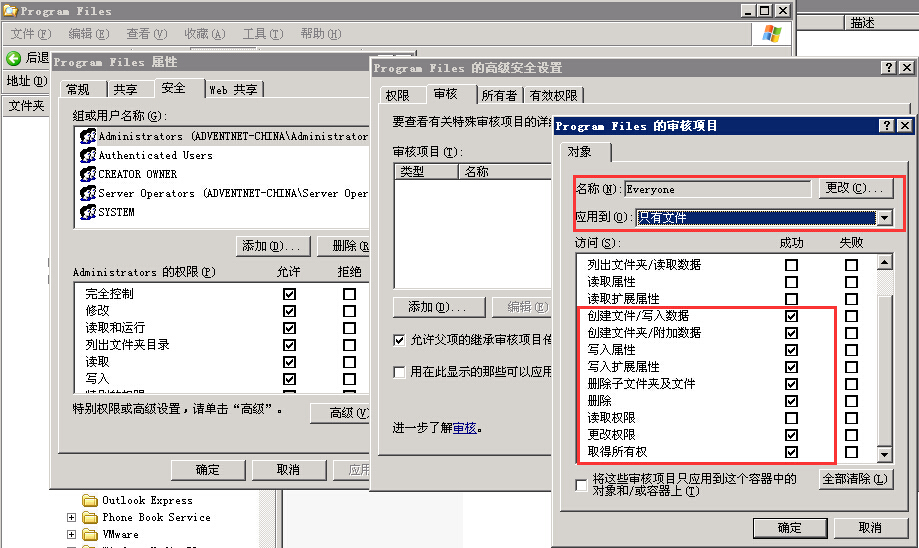Click the Administrators group user icon
The height and width of the screenshot is (548, 919).
[87, 136]
